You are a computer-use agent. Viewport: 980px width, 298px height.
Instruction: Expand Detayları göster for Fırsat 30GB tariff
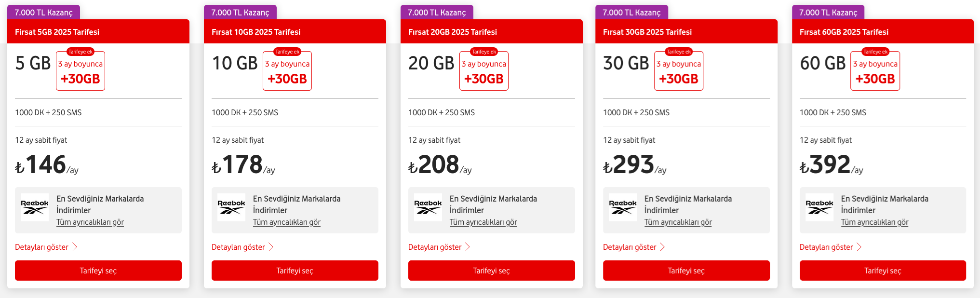coord(634,247)
